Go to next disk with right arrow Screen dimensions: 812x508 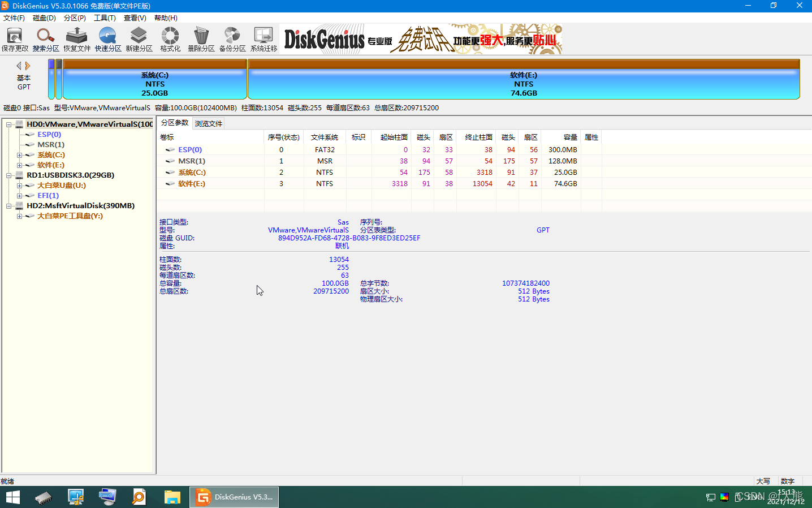point(28,66)
